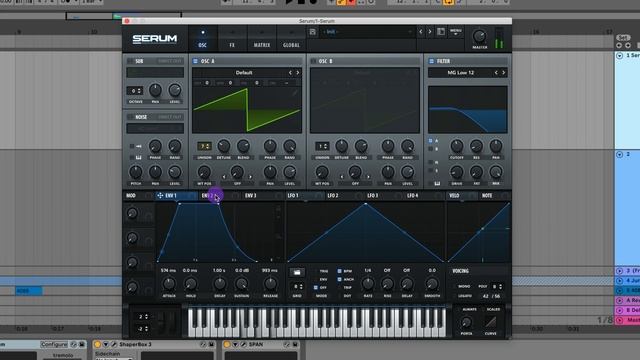The height and width of the screenshot is (360, 640).
Task: Select the LFO Off mode option
Action: tap(316, 288)
